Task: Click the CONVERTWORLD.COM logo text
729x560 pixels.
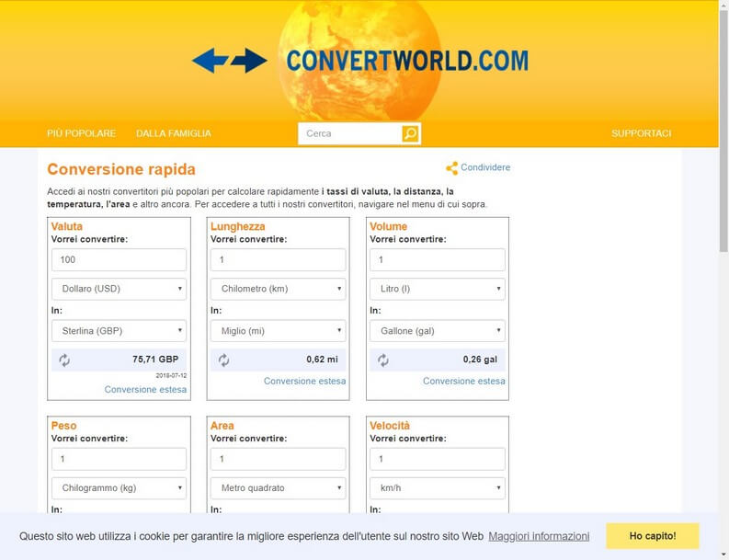Action: click(x=407, y=61)
